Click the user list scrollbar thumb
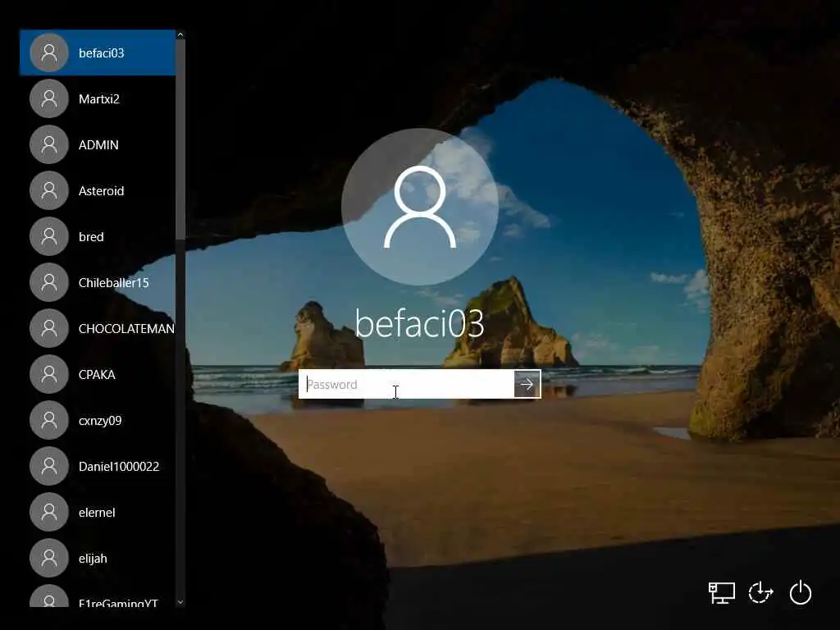Screen dimensions: 840x630 pos(180,139)
